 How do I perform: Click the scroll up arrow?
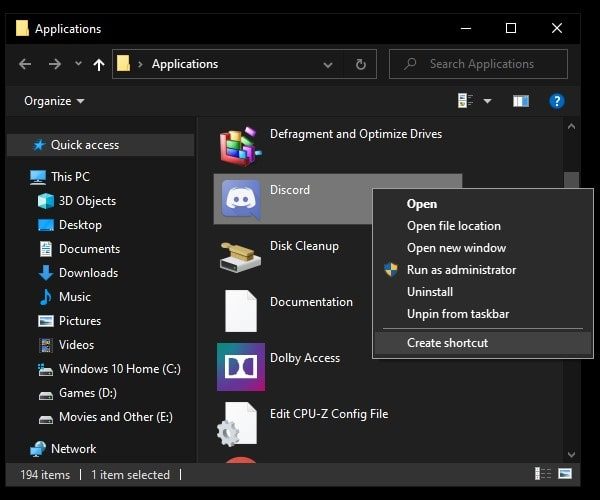(571, 126)
